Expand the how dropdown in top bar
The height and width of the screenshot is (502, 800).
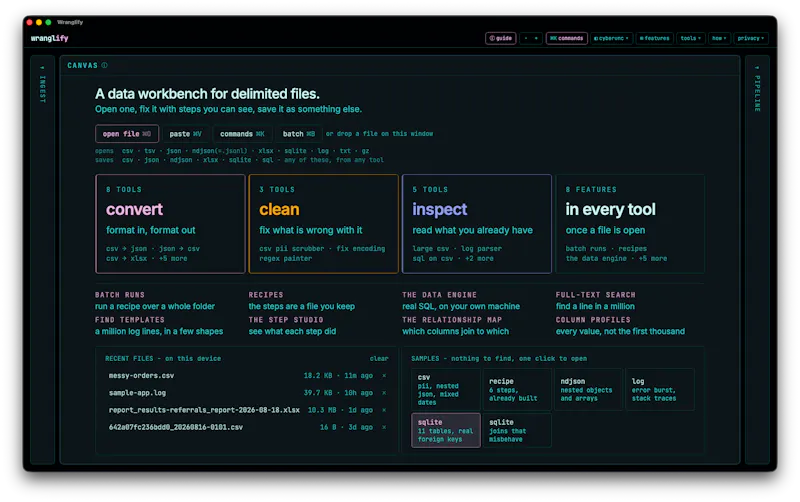(719, 38)
